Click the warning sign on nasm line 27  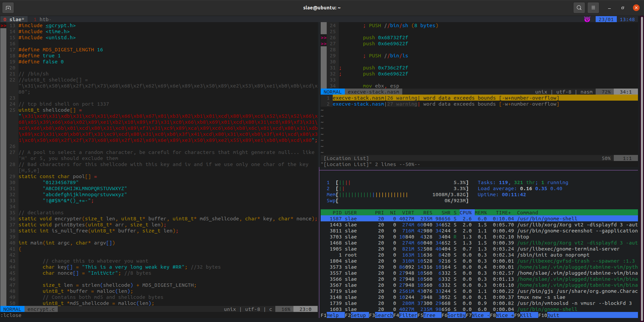pyautogui.click(x=324, y=44)
